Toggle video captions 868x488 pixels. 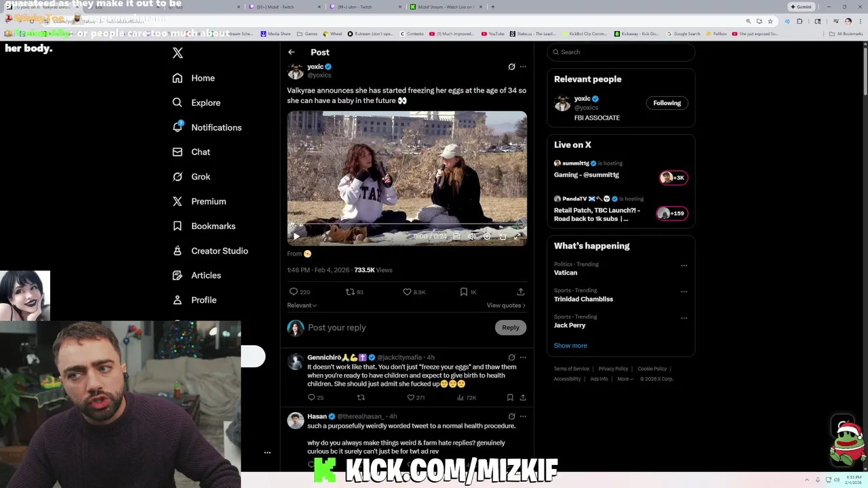[456, 237]
